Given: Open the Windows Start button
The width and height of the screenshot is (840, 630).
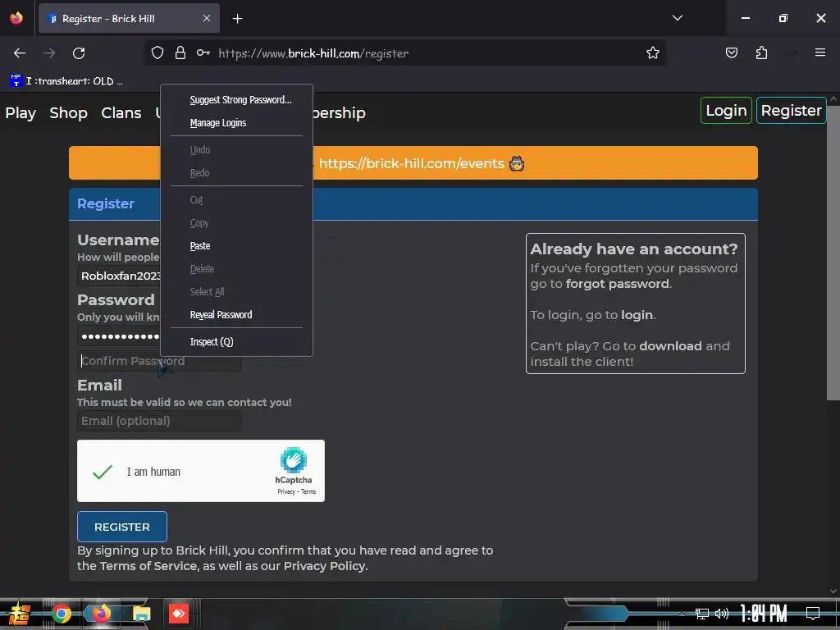Looking at the screenshot, I should 20,614.
